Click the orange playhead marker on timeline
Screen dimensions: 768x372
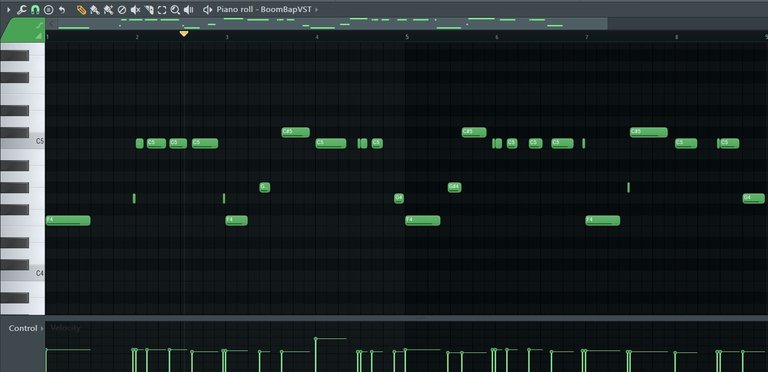184,33
